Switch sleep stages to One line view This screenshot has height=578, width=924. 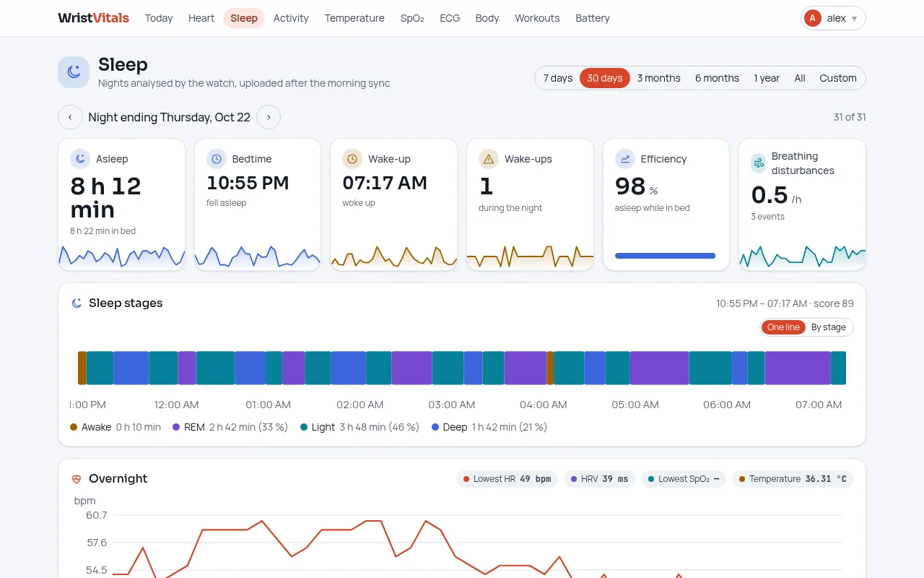[x=783, y=327]
